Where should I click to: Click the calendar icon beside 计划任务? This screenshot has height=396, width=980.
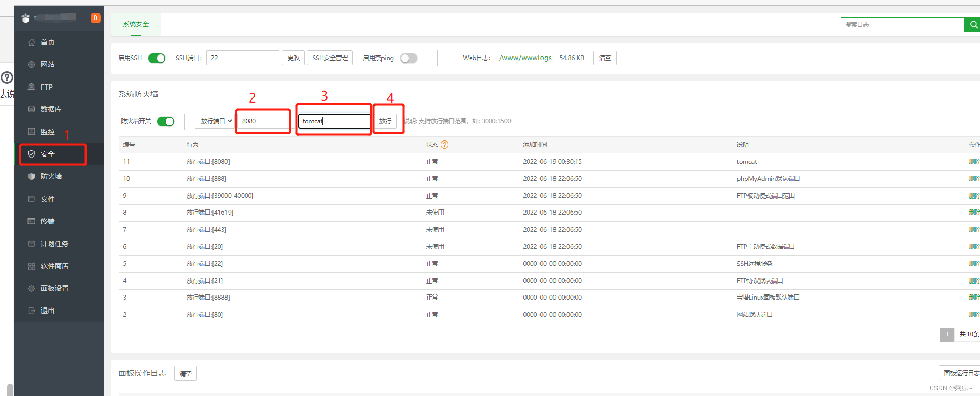click(32, 244)
